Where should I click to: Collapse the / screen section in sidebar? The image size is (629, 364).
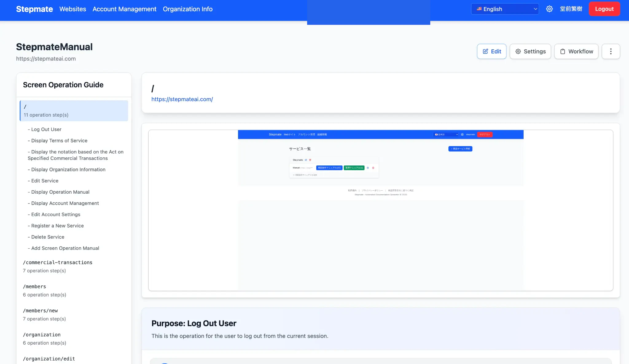pyautogui.click(x=74, y=110)
